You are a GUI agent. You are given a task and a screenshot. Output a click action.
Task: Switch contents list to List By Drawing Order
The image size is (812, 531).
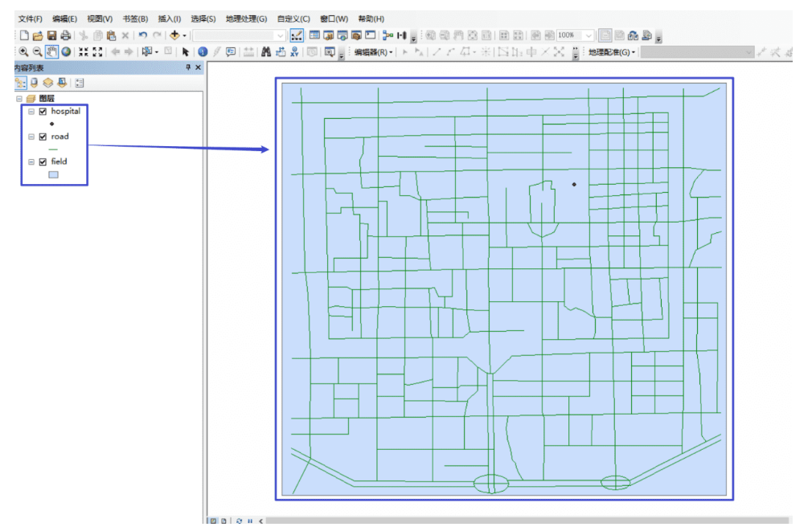pos(20,83)
